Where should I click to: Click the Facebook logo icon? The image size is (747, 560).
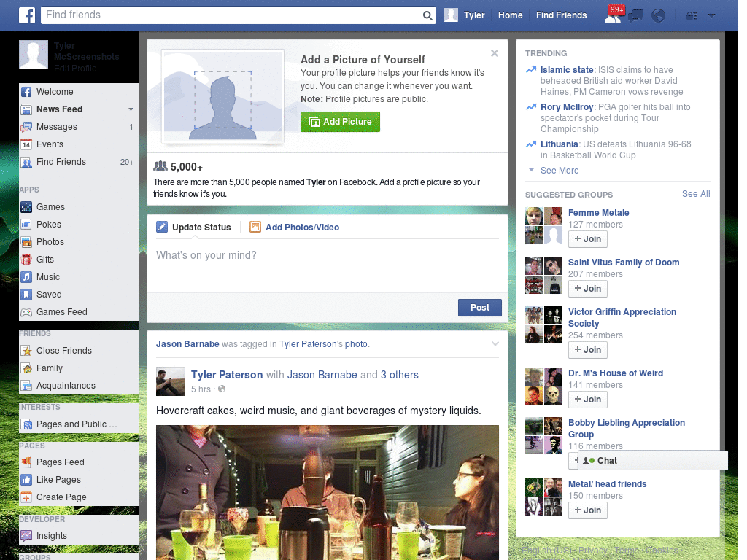tap(27, 15)
